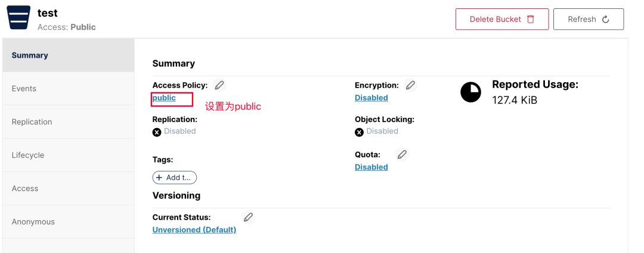Click the Replication disabled X icon
This screenshot has width=644, height=253.
coord(157,132)
